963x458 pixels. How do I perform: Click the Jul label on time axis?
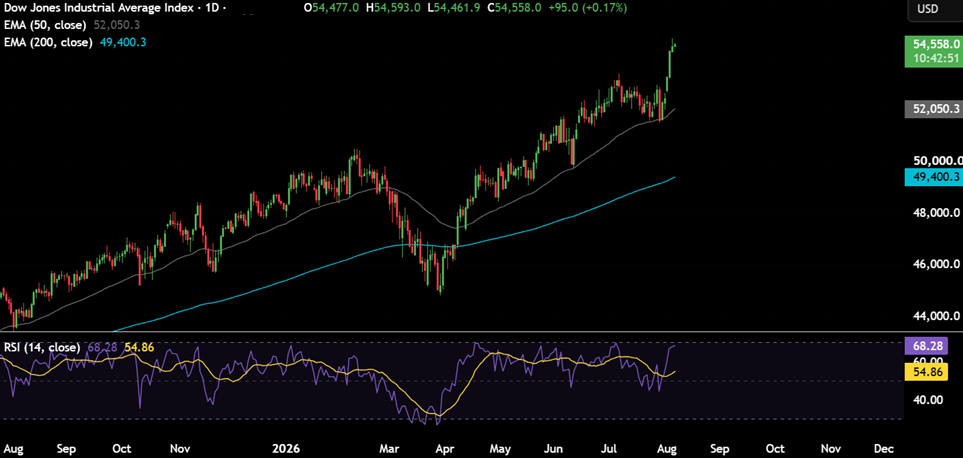[x=609, y=448]
